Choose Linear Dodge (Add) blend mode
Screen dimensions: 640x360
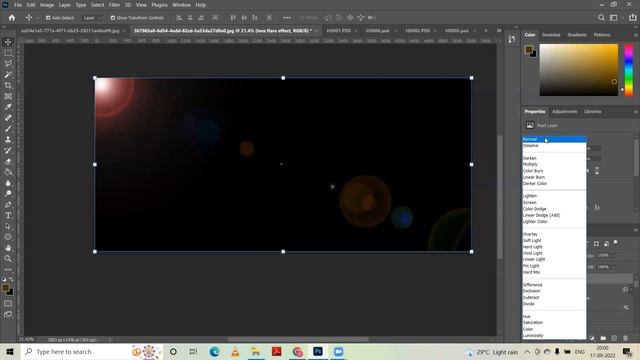coord(554,215)
